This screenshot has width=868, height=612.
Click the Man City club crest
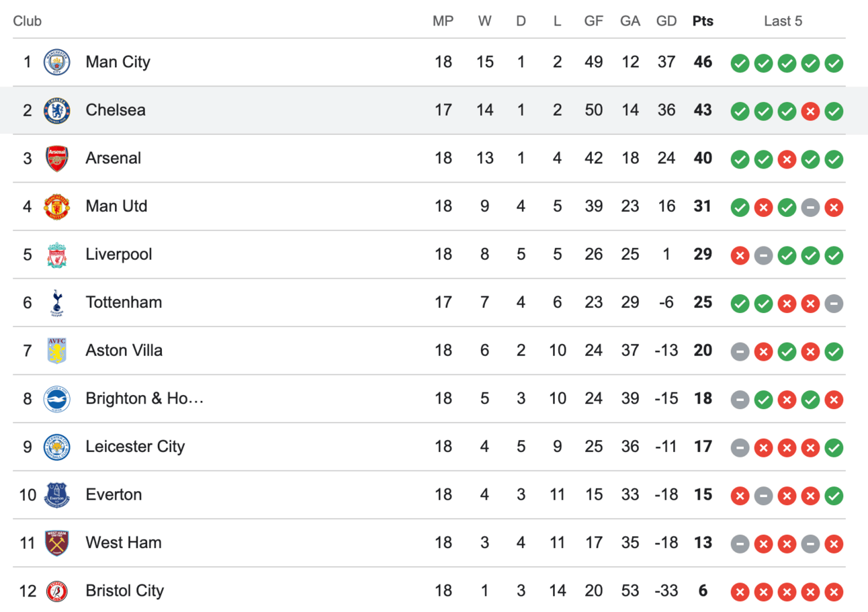(56, 62)
